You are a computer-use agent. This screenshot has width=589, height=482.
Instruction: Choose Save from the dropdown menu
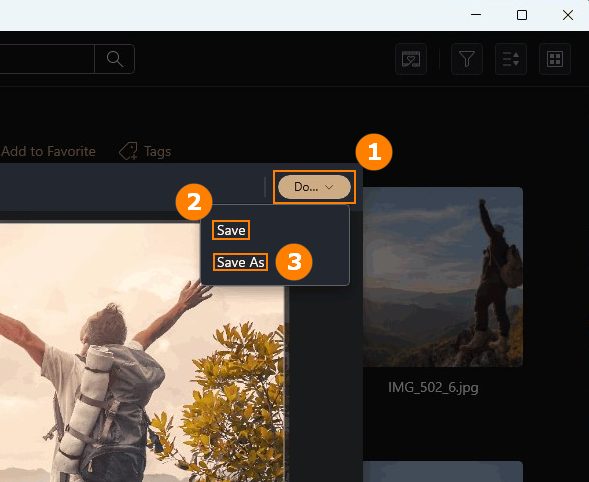pos(231,230)
